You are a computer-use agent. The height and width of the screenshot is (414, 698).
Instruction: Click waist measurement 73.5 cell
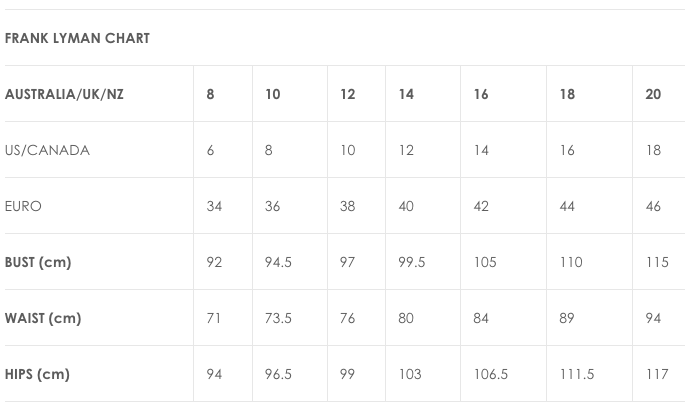pos(278,318)
